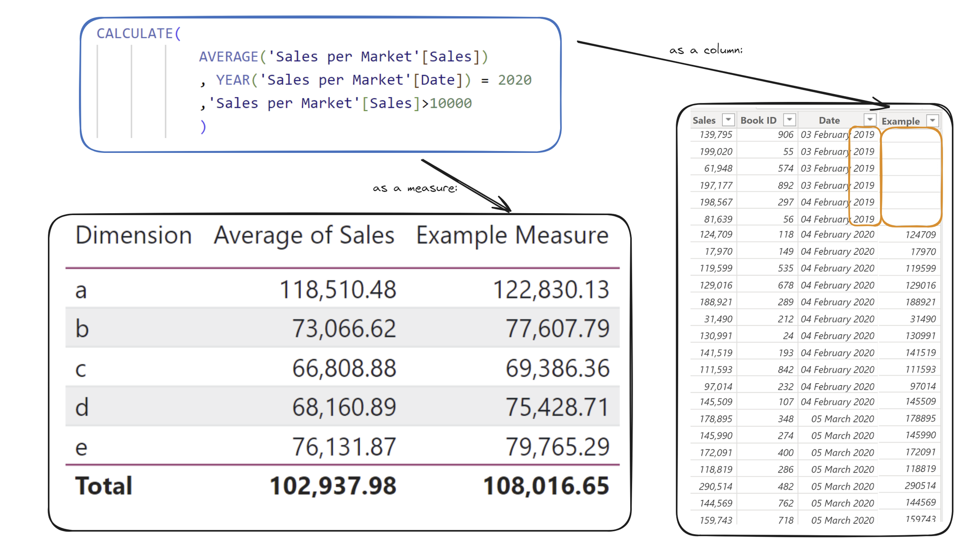Open the Sales column filter dropdown
This screenshot has height=544, width=980.
tap(729, 120)
